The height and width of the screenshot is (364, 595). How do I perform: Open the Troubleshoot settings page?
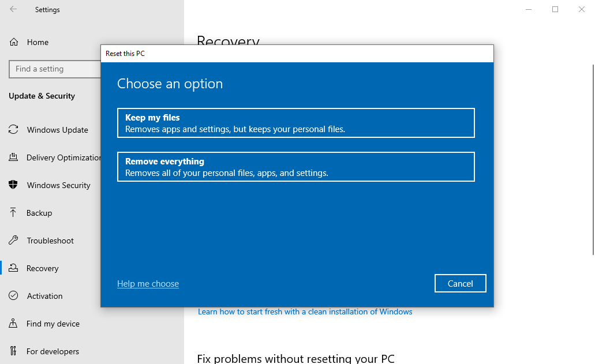(50, 241)
